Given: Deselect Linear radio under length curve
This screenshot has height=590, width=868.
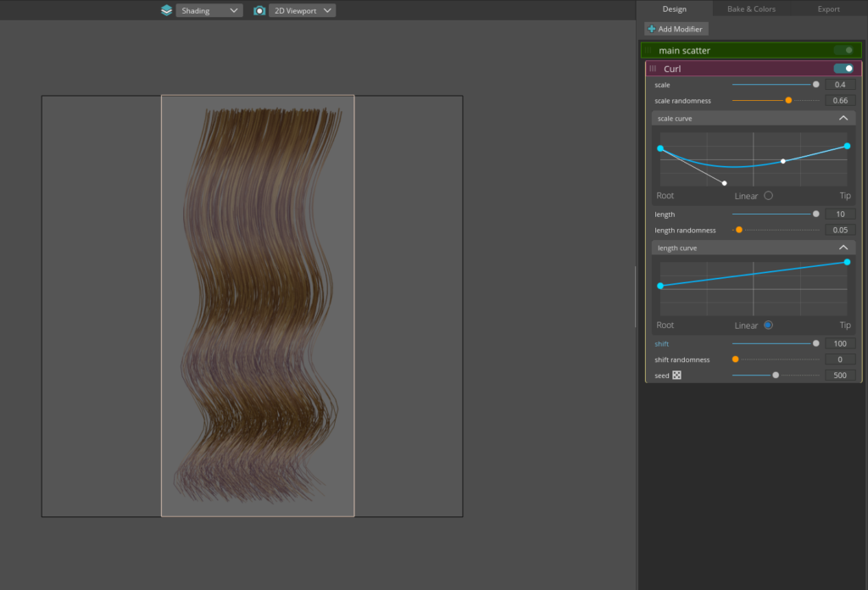Looking at the screenshot, I should tap(768, 326).
